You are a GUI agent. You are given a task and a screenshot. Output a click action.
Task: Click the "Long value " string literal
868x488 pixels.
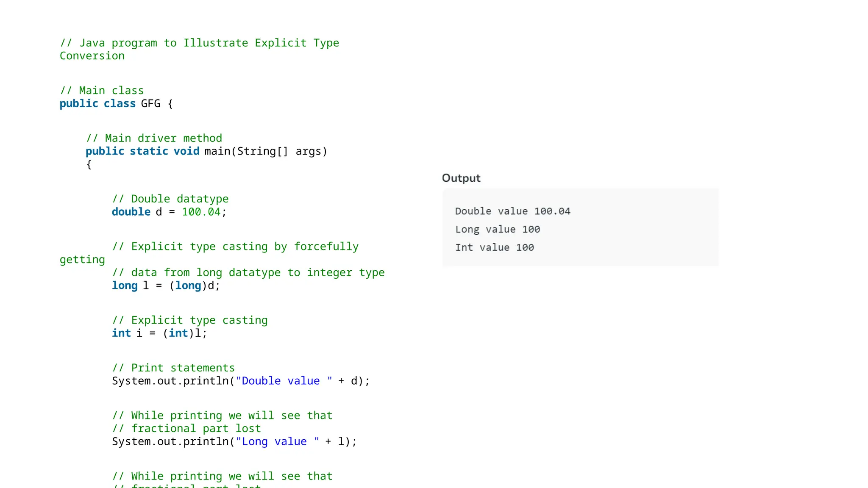(x=277, y=441)
